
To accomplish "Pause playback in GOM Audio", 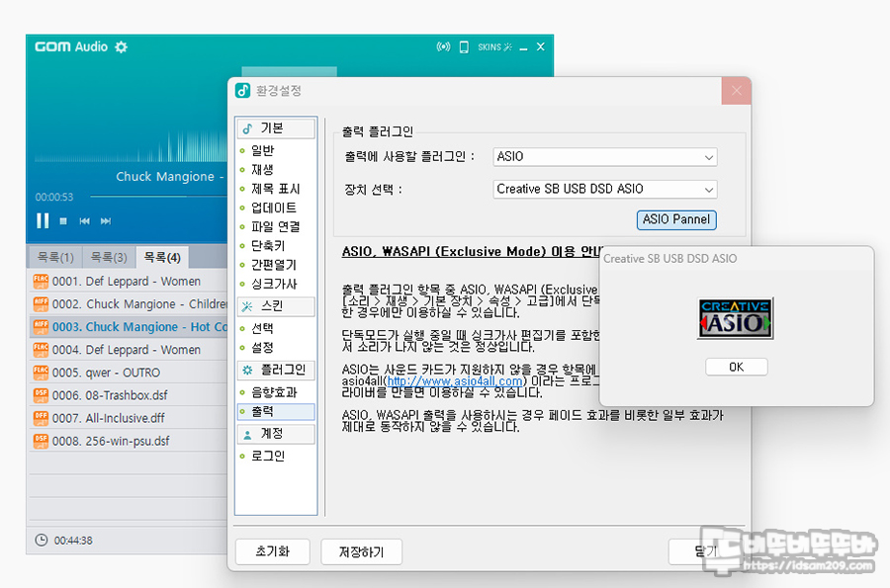I will [x=43, y=220].
